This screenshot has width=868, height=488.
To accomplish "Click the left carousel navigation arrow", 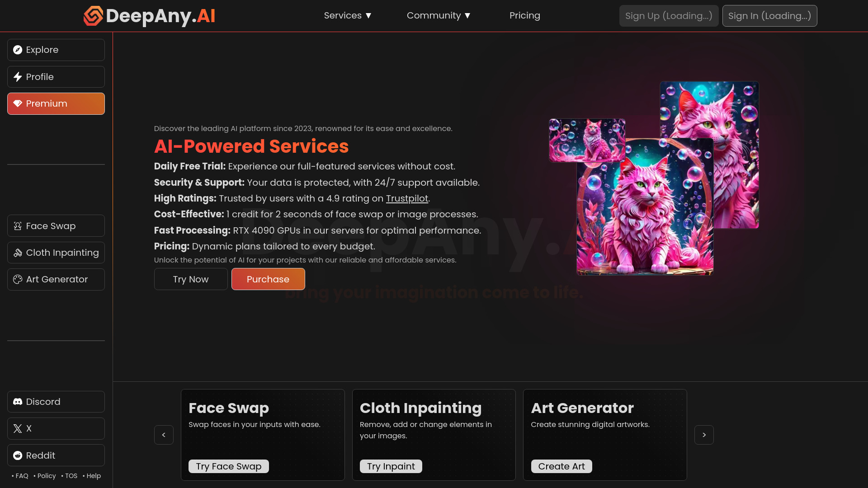I will (x=163, y=435).
